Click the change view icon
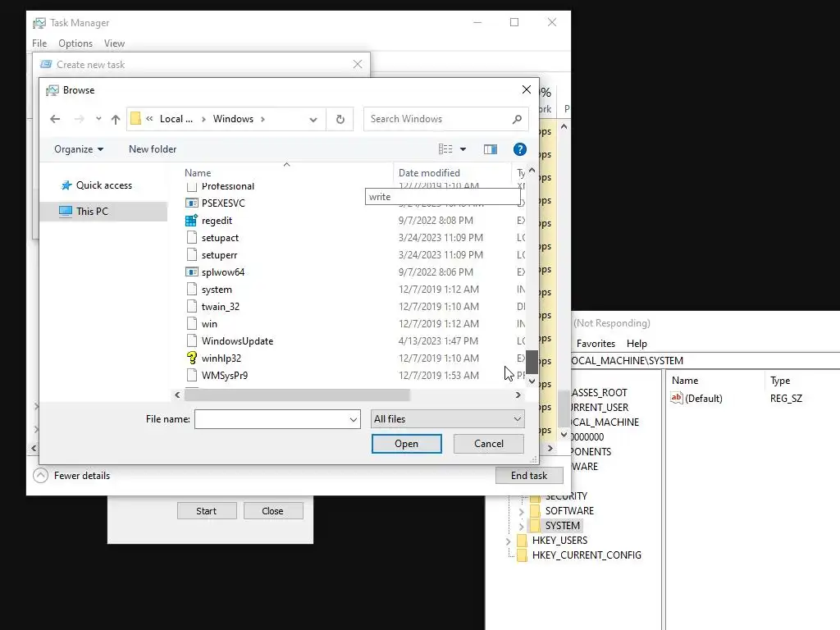This screenshot has width=840, height=630. pyautogui.click(x=445, y=149)
